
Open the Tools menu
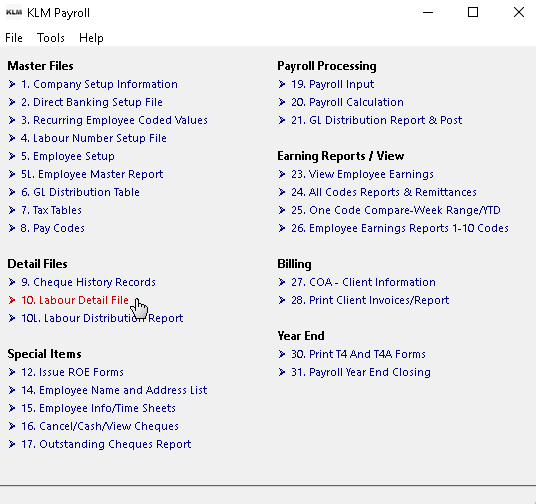(x=51, y=38)
